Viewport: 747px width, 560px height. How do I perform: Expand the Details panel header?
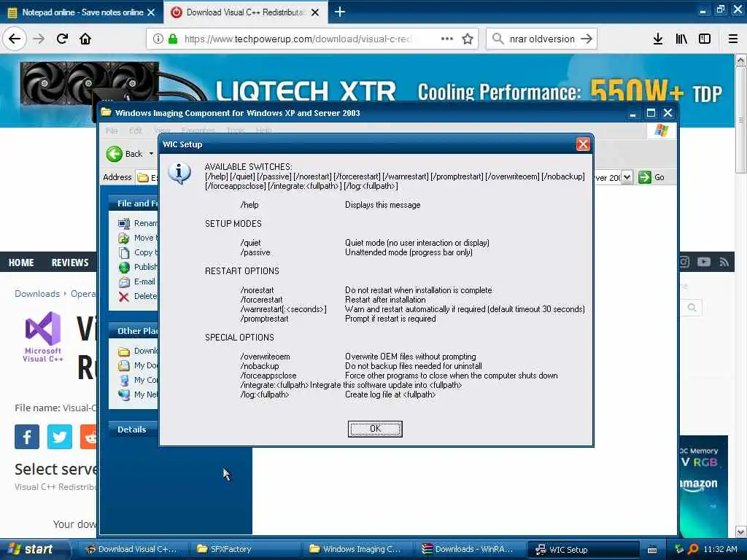coord(134,429)
